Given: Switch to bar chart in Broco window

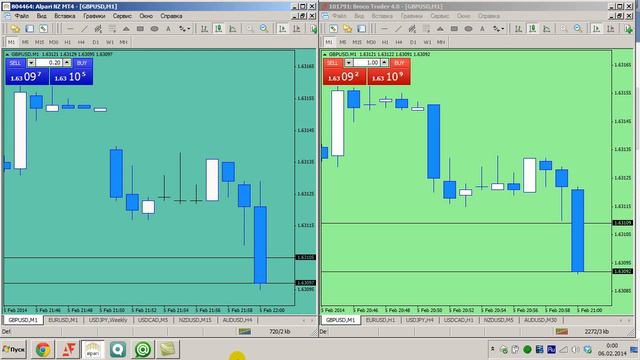Looking at the screenshot, I should 518,29.
